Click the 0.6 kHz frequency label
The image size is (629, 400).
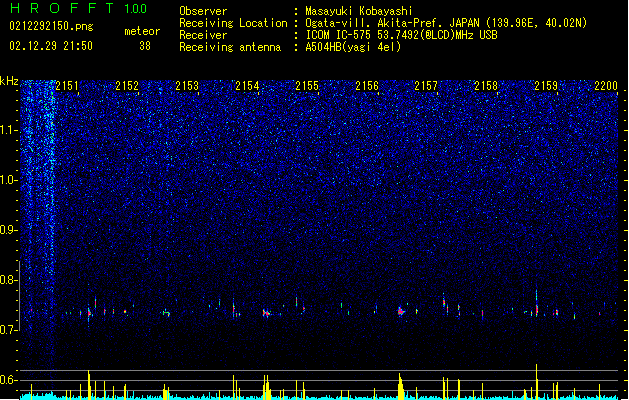pos(8,380)
